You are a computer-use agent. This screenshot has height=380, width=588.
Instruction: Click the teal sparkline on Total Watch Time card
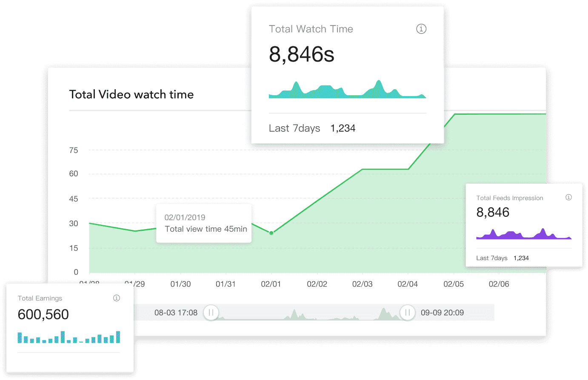(x=347, y=89)
